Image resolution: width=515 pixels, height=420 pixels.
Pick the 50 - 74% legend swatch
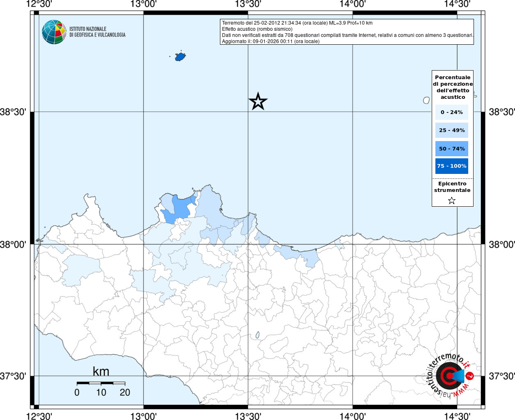pos(451,148)
